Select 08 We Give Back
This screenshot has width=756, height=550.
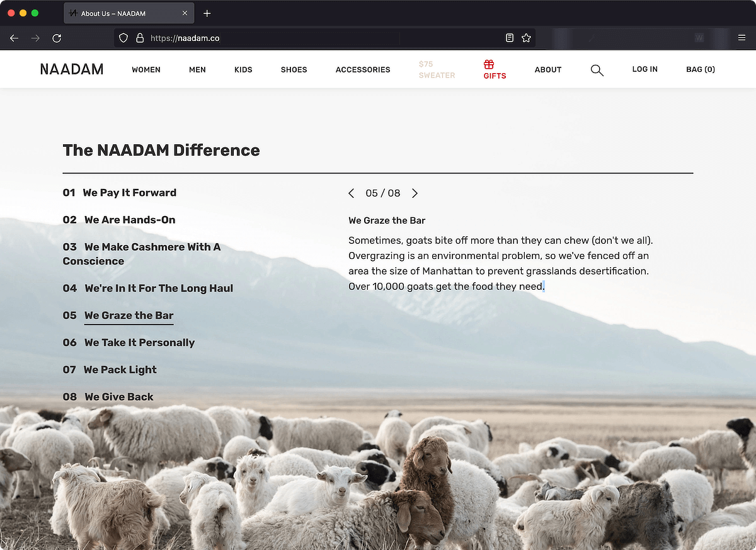[108, 397]
